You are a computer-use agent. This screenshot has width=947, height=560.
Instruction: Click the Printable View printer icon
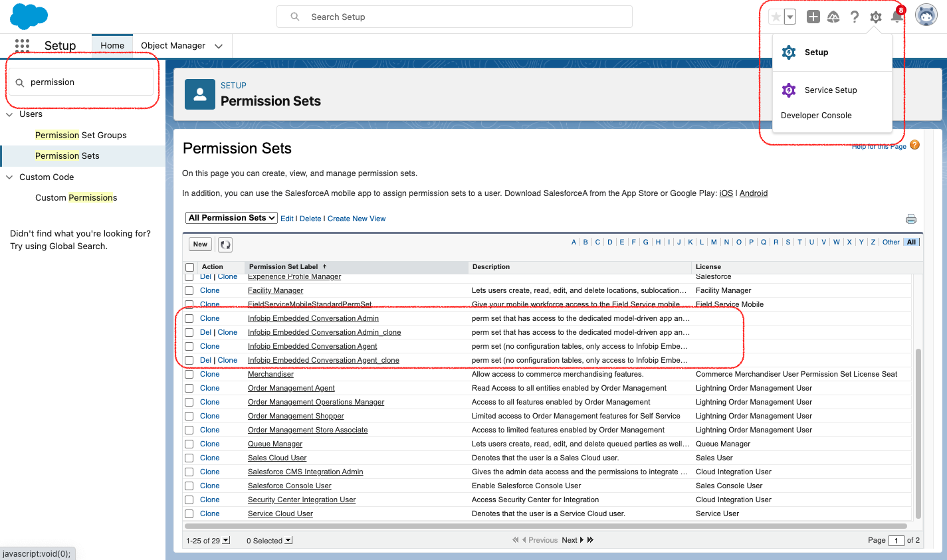coord(911,219)
